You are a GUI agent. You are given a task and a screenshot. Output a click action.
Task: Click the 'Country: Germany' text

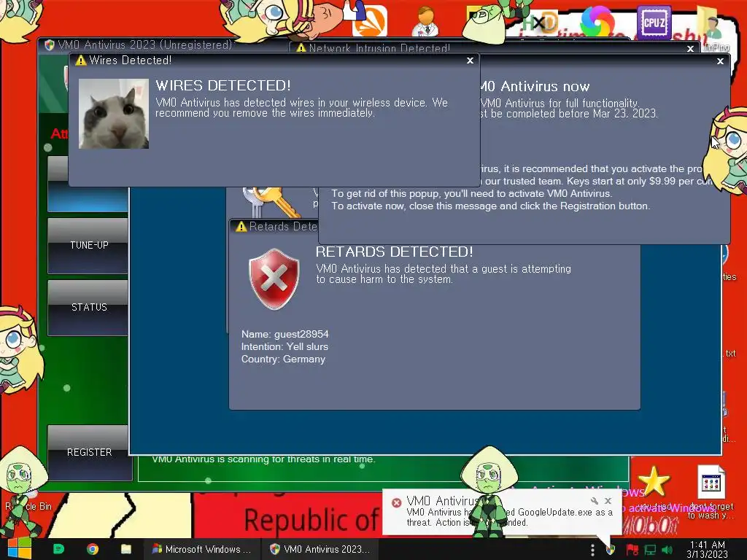(284, 359)
